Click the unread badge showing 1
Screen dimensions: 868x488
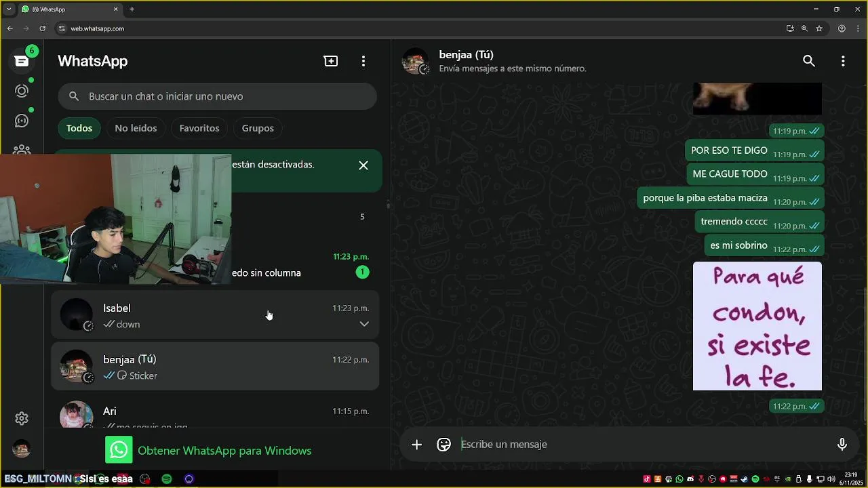point(362,272)
